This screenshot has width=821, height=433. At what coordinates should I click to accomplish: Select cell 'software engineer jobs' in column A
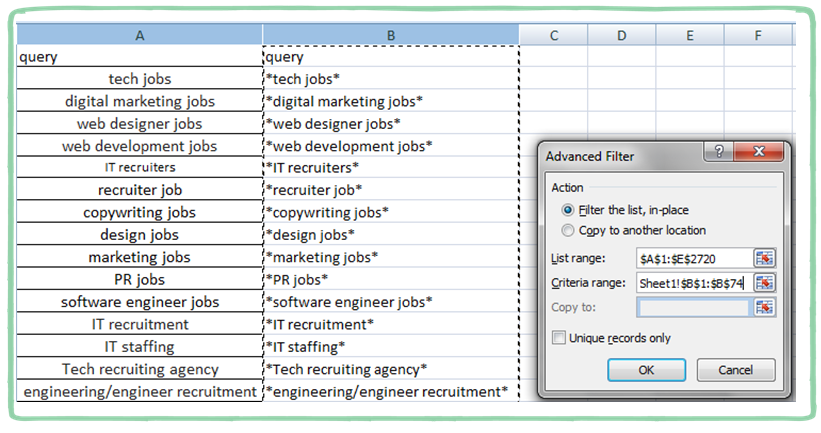pyautogui.click(x=140, y=302)
